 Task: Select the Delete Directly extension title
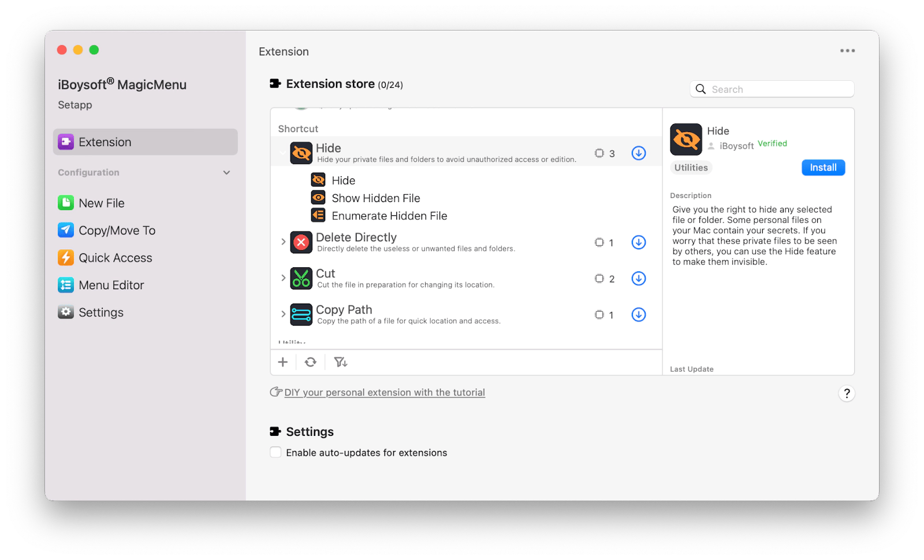(x=356, y=237)
